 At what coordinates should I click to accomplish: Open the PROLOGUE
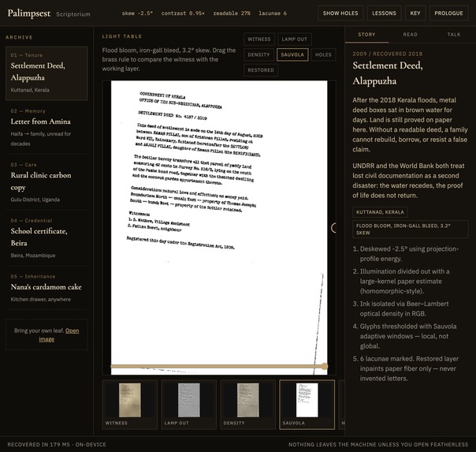[x=448, y=13]
